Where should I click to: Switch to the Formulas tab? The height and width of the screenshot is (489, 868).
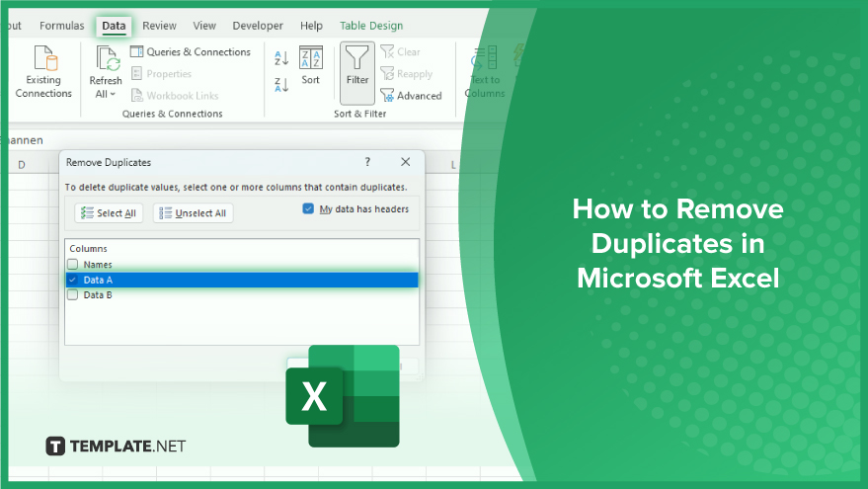coord(61,26)
